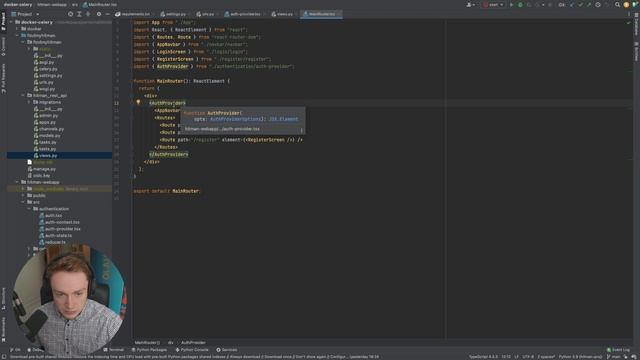Collapse the src folder in the tree
This screenshot has width=640, height=360.
(23, 202)
